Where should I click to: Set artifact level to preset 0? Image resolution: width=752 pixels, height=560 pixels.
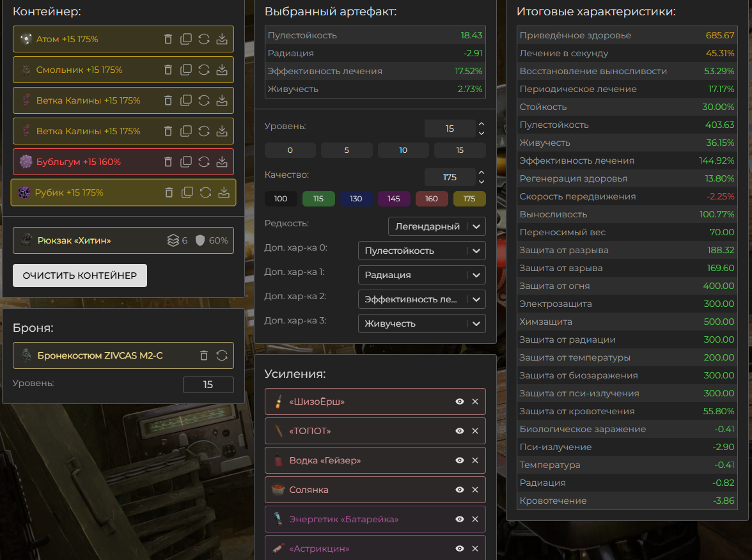click(x=290, y=150)
